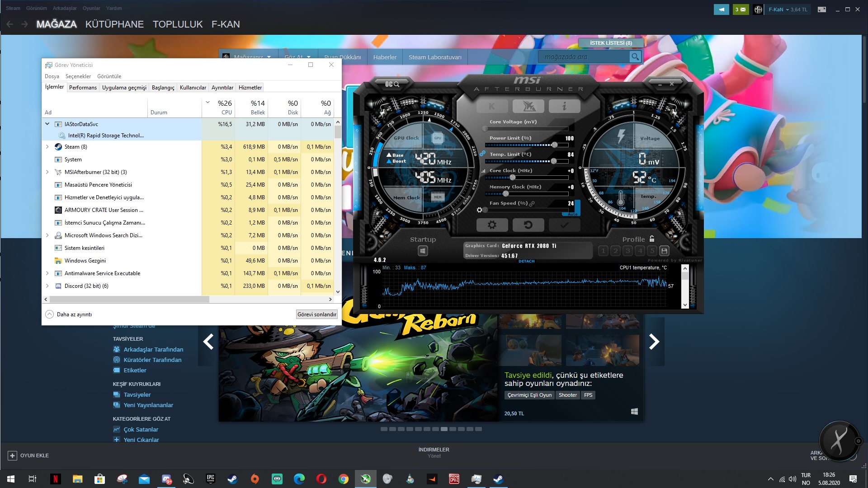Open Netflix from the Windows taskbar
Image resolution: width=868 pixels, height=488 pixels.
coord(55,479)
